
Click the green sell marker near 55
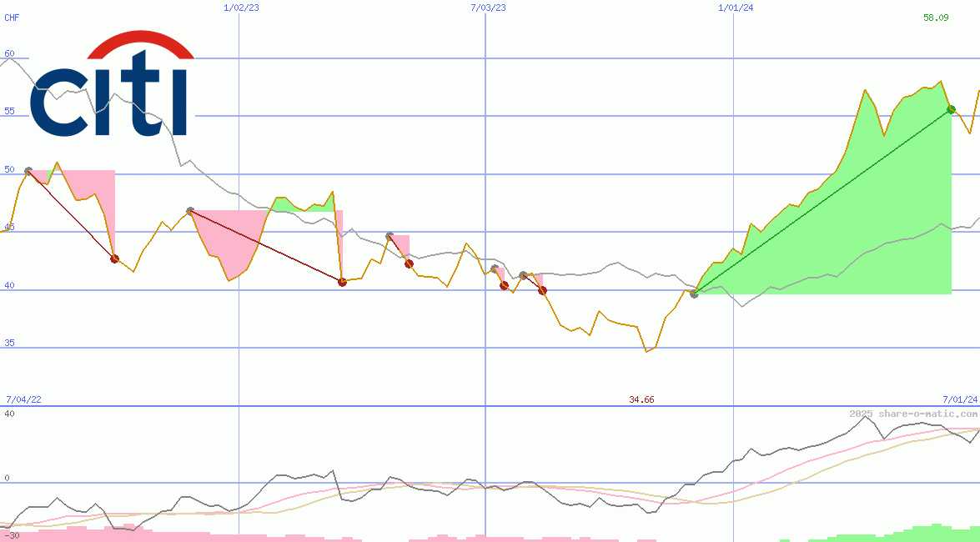click(x=952, y=109)
